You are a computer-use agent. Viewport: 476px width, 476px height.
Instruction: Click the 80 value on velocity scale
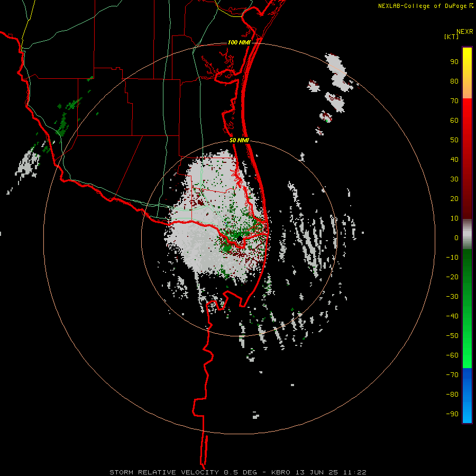[x=454, y=81]
